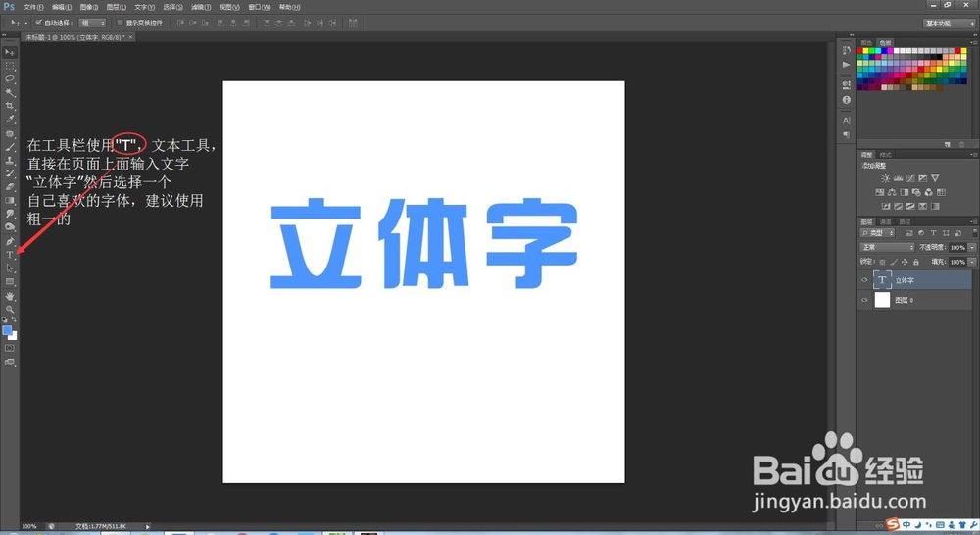Select the Blur tool
This screenshot has height=535, width=980.
(10, 214)
